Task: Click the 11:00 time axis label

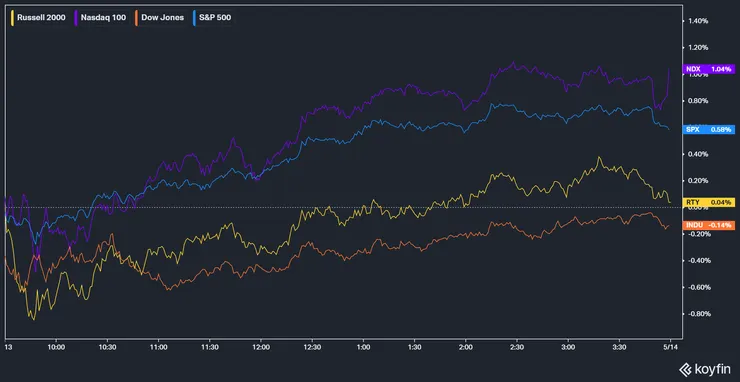Action: click(x=158, y=346)
